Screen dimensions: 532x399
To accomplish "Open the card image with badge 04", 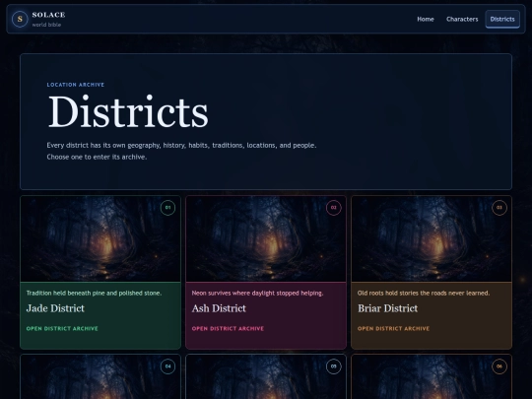I will point(100,377).
